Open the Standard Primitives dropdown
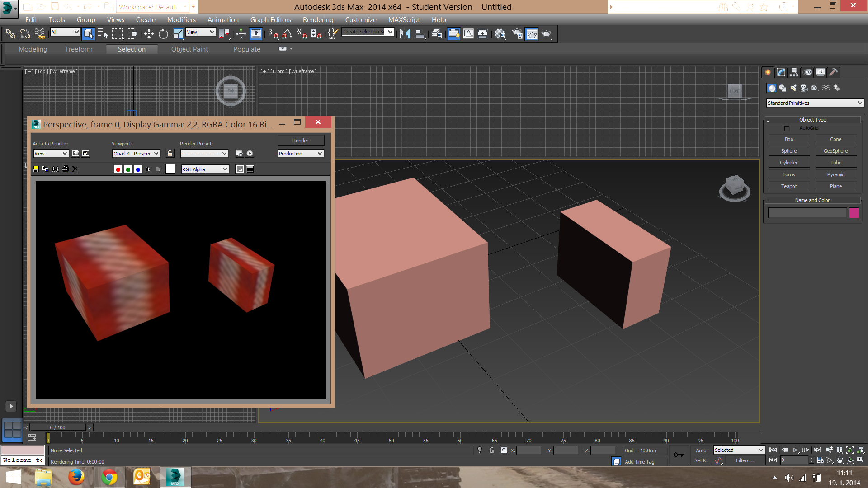The image size is (868, 488). tap(815, 103)
